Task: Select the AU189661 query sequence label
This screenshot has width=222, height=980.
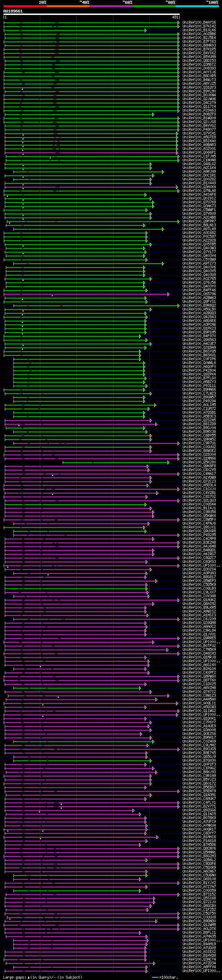Action: click(13, 11)
